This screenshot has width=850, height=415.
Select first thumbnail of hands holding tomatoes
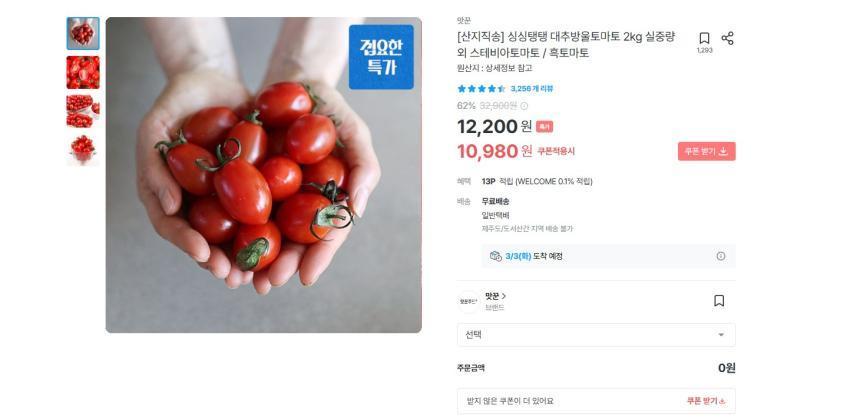[x=83, y=34]
